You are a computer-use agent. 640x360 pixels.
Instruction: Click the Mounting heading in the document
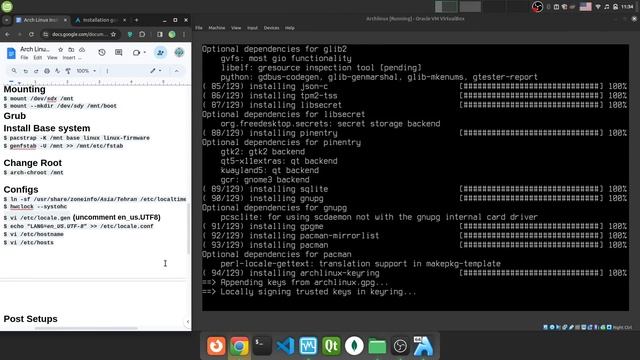click(24, 89)
